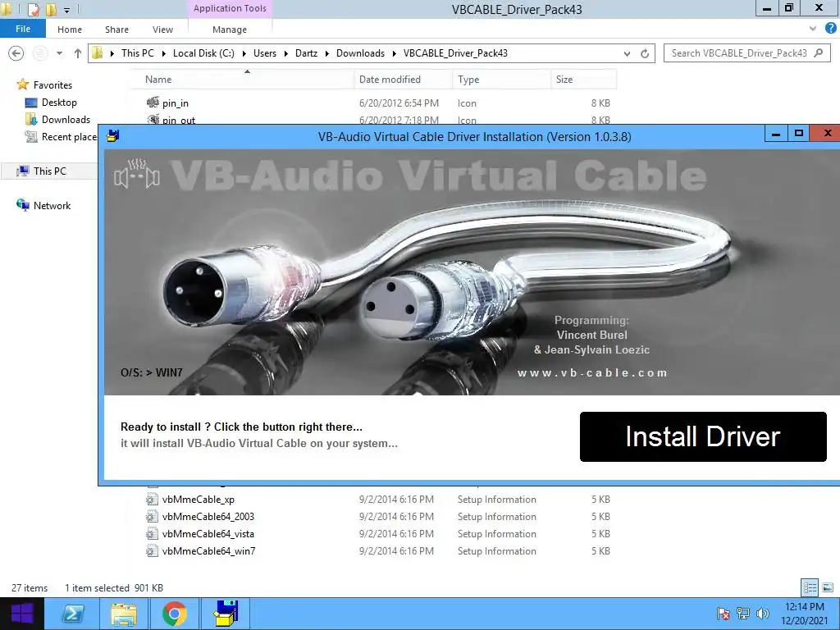Viewport: 840px width, 630px height.
Task: Open the network status tray icon
Action: pos(743,614)
